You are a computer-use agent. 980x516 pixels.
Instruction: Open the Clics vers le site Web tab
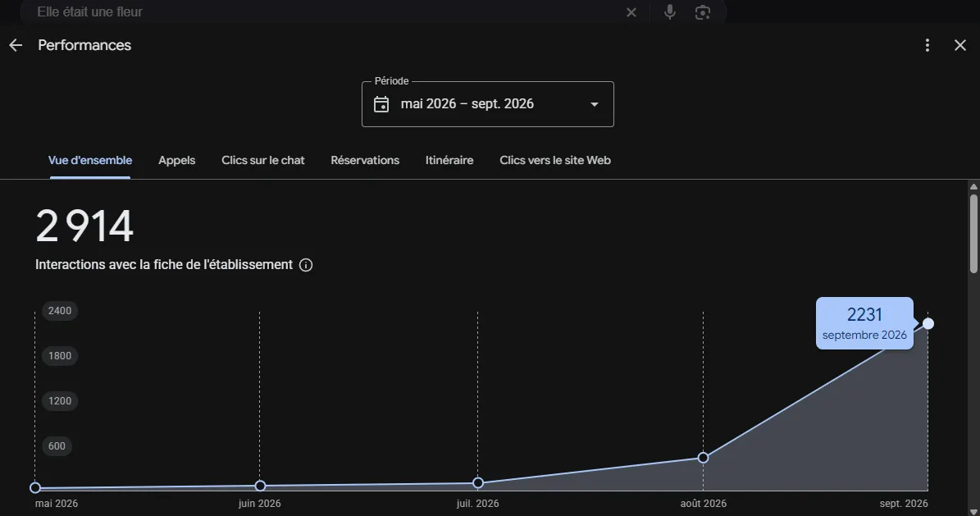point(555,160)
